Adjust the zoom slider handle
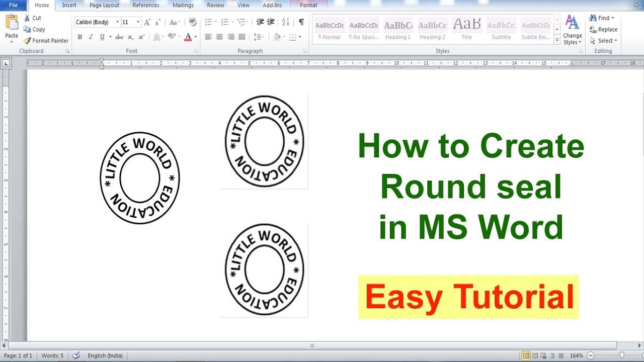This screenshot has height=362, width=644. (x=621, y=355)
